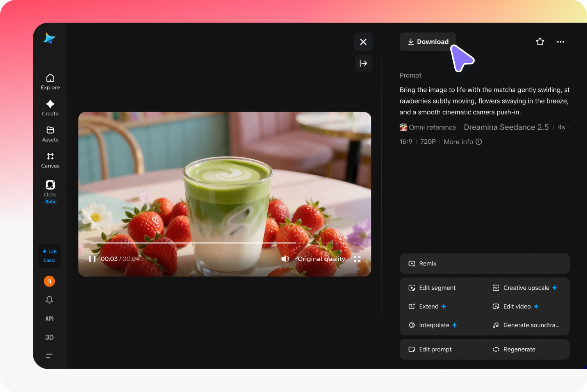Click the Dreamina logo in the sidebar
The width and height of the screenshot is (587, 392).
49,38
